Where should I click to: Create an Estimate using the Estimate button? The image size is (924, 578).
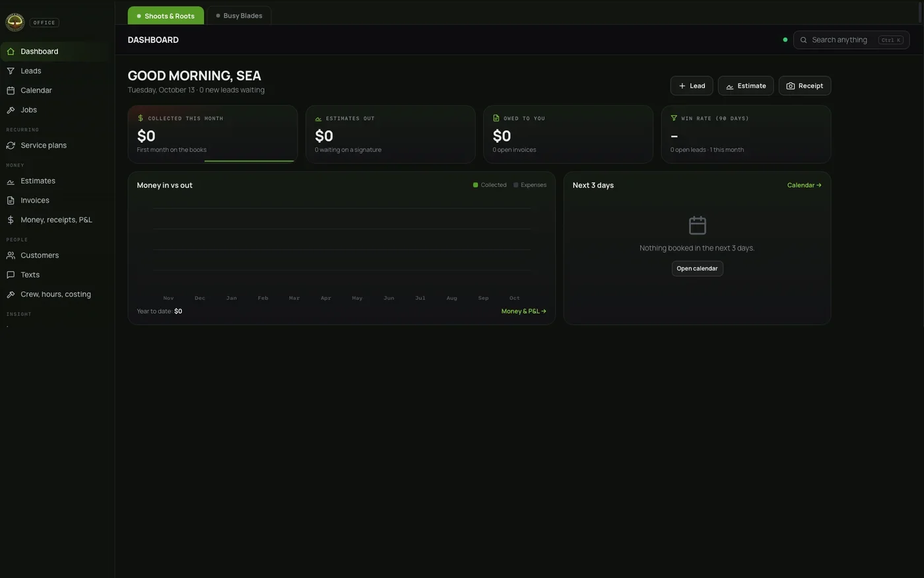(746, 86)
